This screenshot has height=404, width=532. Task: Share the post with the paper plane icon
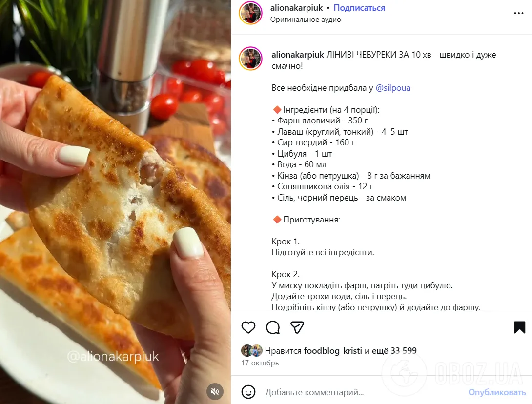tap(297, 327)
